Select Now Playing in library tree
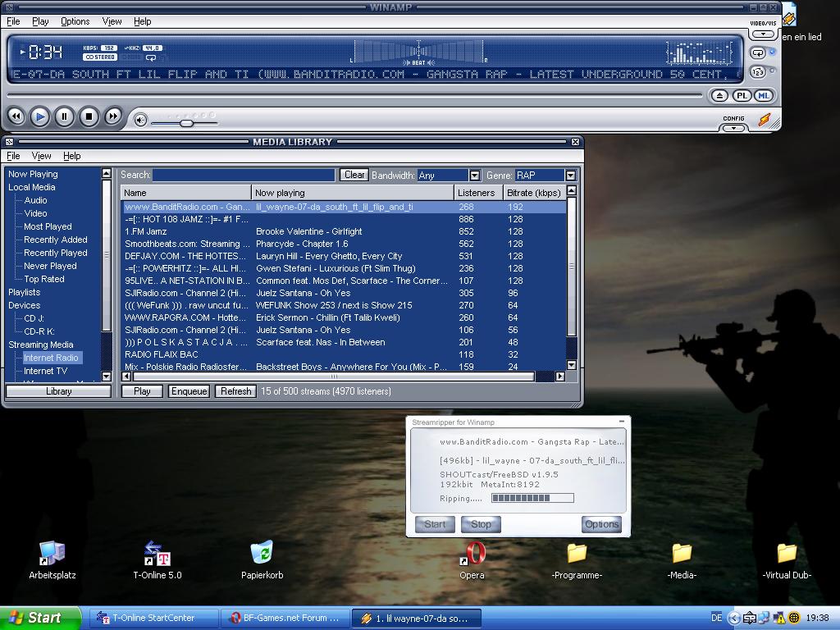The height and width of the screenshot is (630, 840). pyautogui.click(x=33, y=174)
